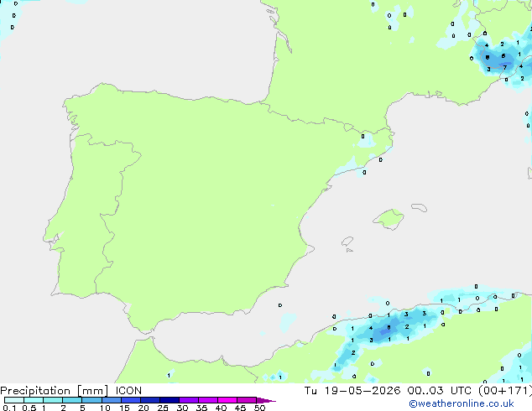Click the 35–40 mm legend color swatch
This screenshot has width=532, height=411.
pyautogui.click(x=207, y=400)
